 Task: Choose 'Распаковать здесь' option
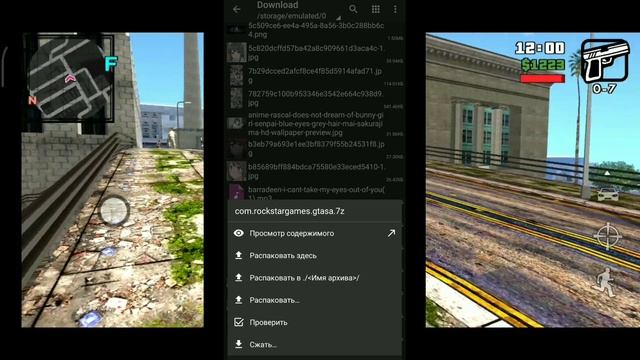click(314, 256)
